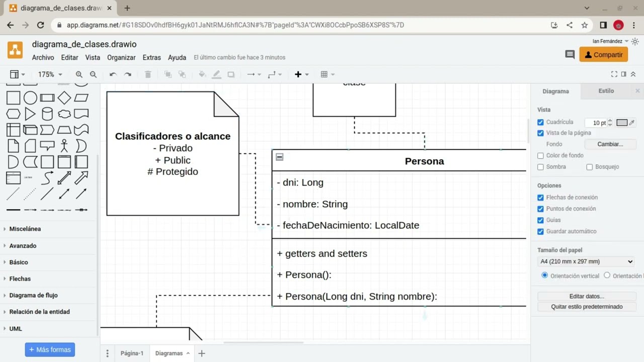Click the zoom in magnifier icon
644x362 pixels.
pyautogui.click(x=79, y=74)
